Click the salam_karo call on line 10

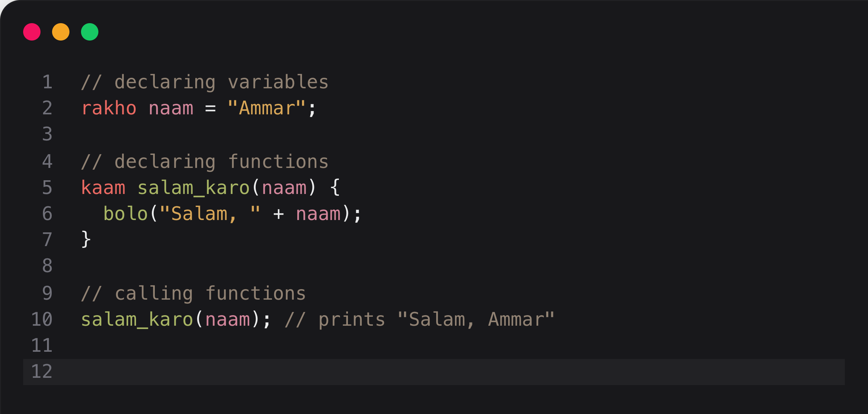pyautogui.click(x=137, y=320)
